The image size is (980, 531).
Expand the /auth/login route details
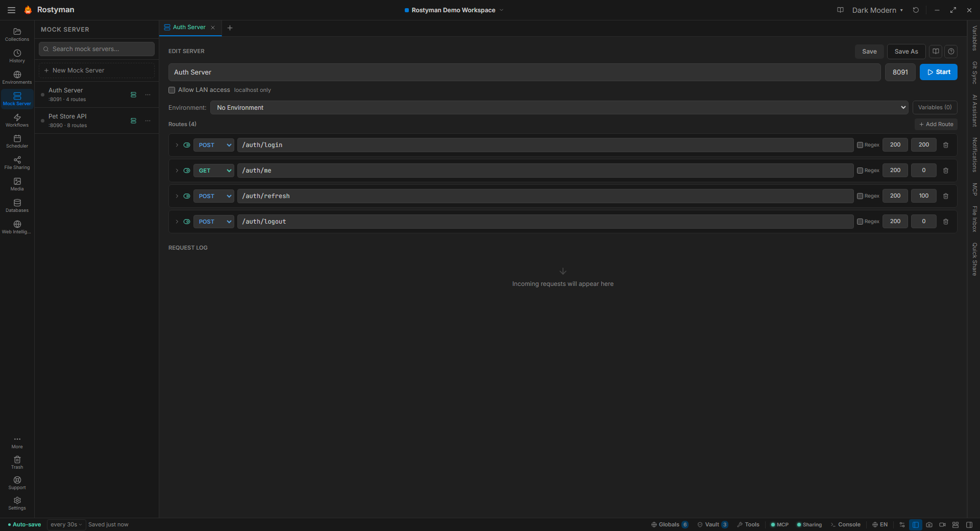point(177,145)
